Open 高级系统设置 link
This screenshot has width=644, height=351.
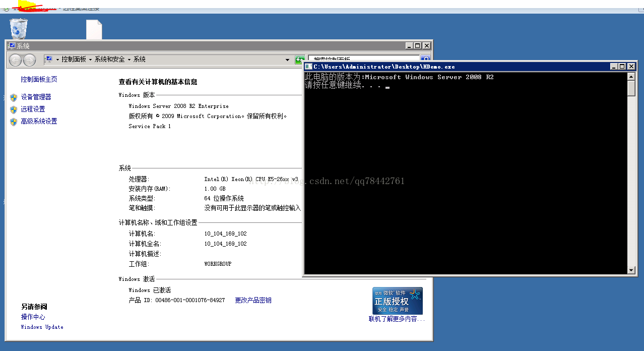(39, 121)
